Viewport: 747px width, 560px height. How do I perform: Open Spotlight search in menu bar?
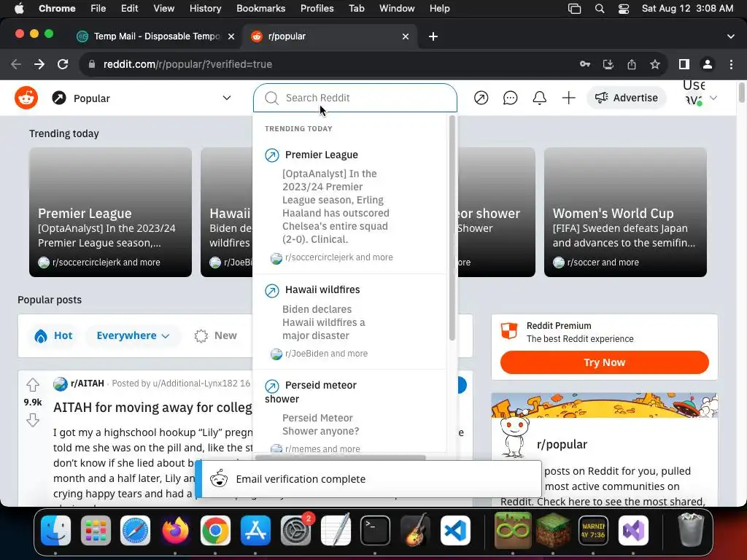[x=600, y=9]
